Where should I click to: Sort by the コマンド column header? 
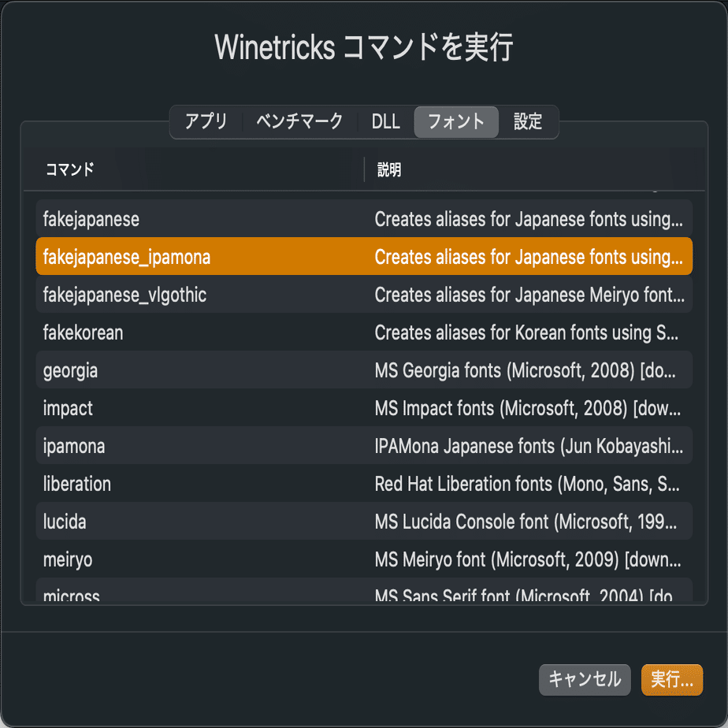(197, 169)
